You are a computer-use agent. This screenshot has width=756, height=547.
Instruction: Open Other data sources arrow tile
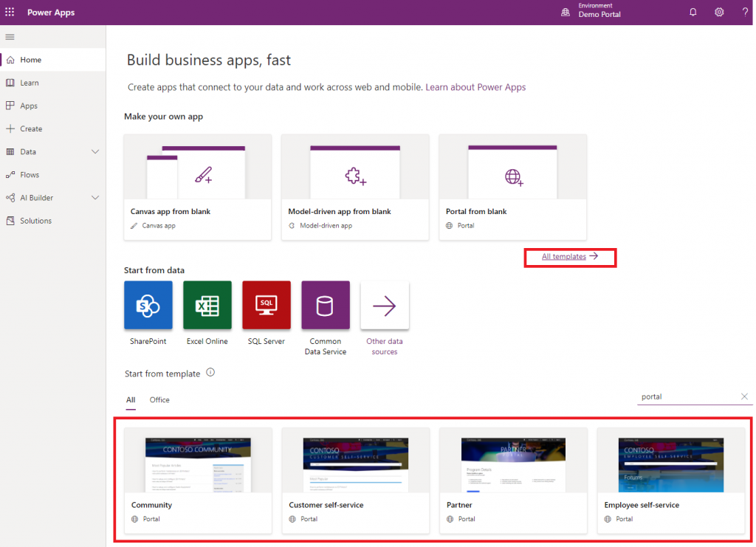point(384,305)
